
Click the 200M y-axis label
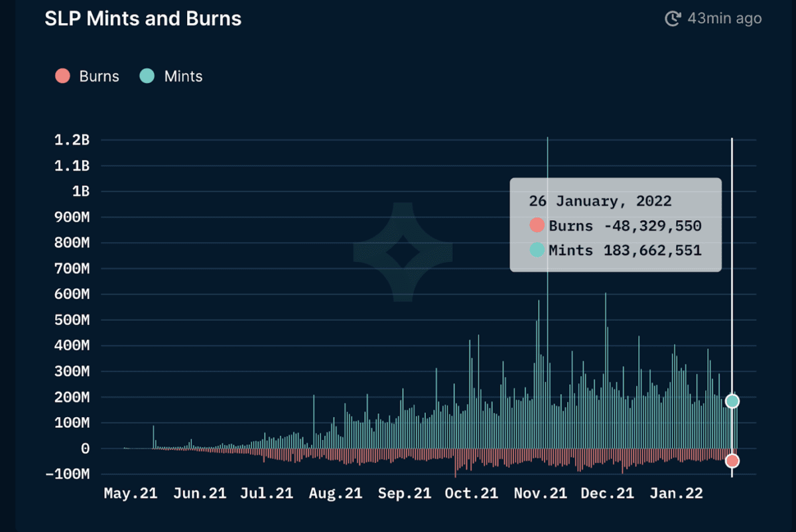[72, 397]
